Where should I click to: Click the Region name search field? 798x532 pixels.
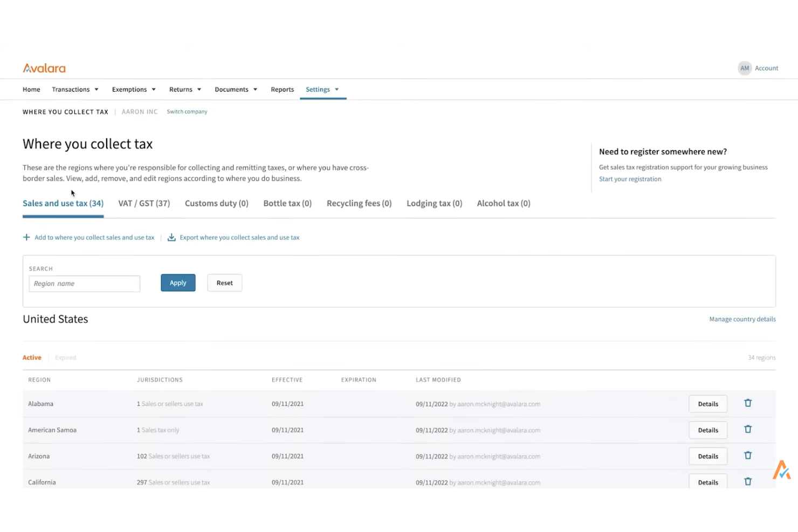tap(84, 283)
